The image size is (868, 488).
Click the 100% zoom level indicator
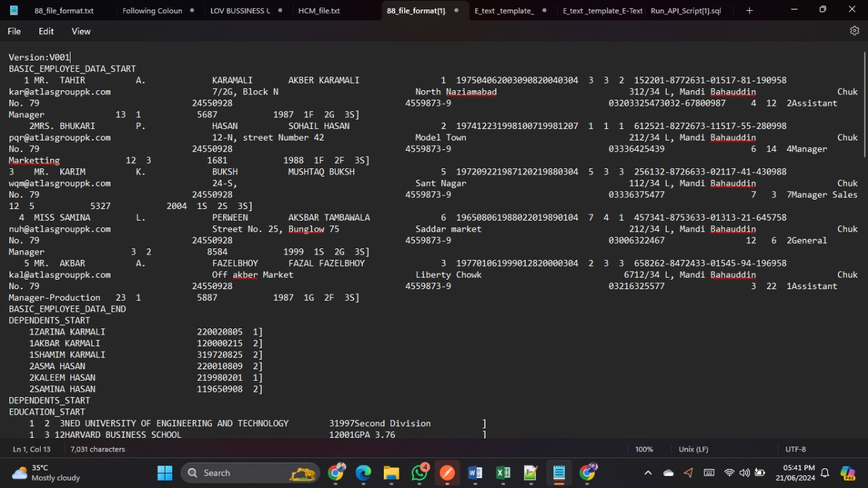tap(644, 449)
